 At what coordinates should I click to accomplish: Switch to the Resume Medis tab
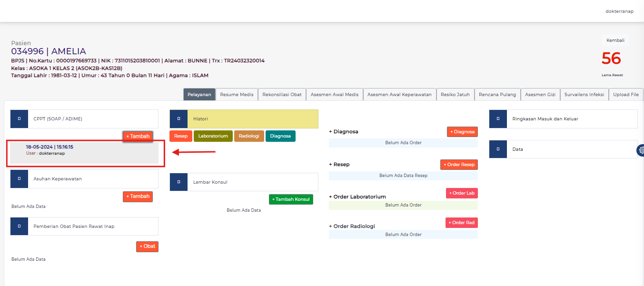(x=237, y=94)
